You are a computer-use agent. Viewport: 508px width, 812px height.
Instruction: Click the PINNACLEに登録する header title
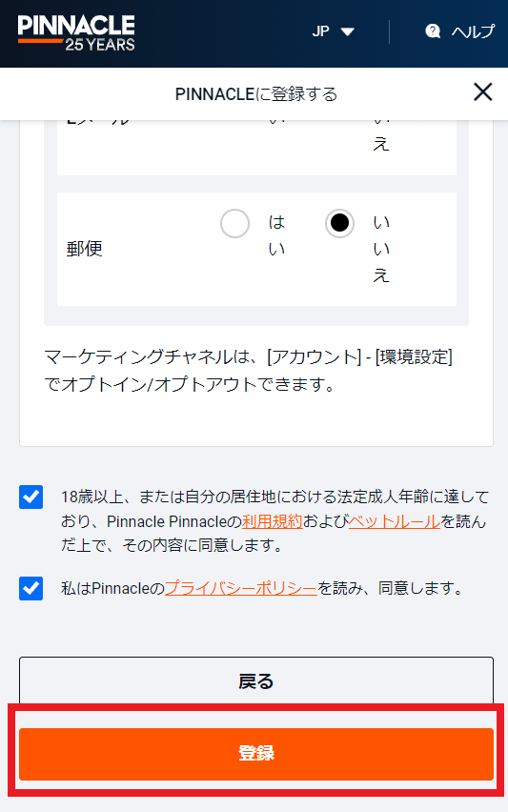click(x=256, y=94)
